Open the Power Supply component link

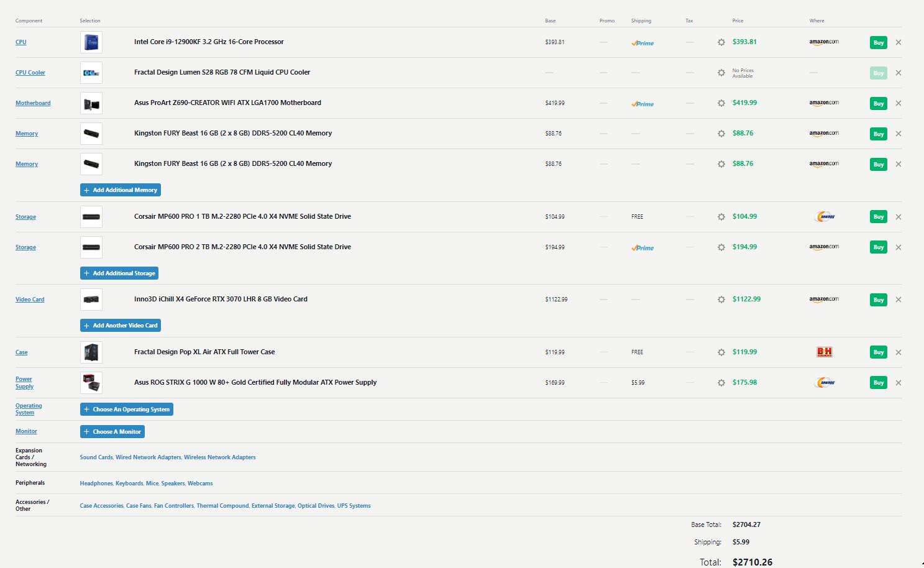point(24,383)
